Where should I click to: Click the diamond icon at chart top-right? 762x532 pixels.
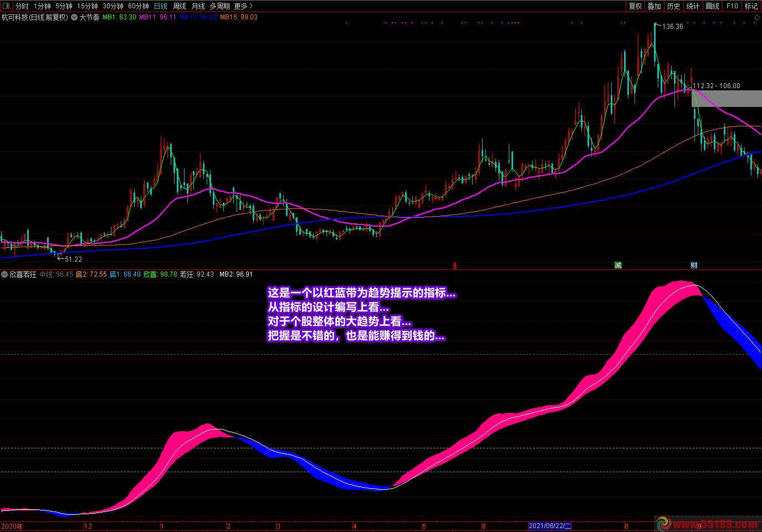(x=757, y=18)
